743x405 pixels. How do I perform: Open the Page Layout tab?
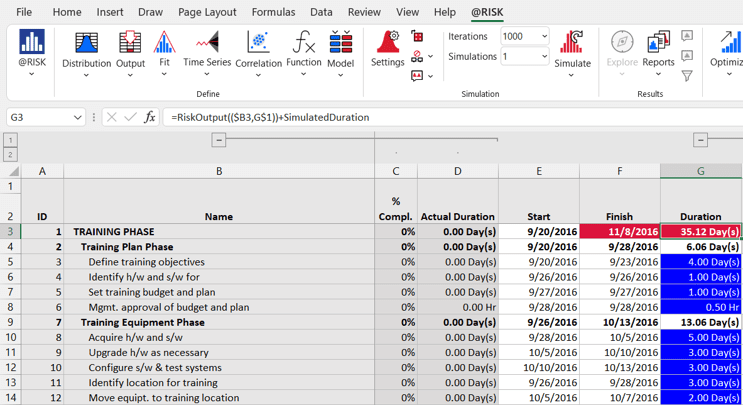pyautogui.click(x=207, y=12)
